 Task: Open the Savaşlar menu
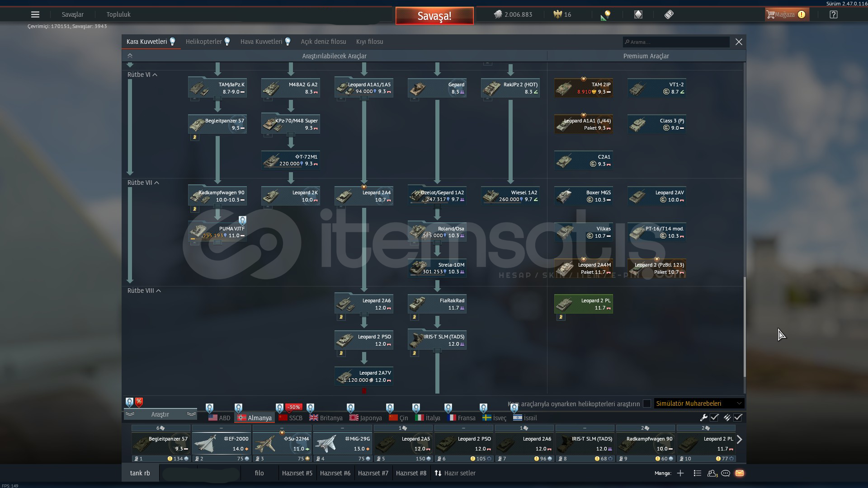coord(73,14)
